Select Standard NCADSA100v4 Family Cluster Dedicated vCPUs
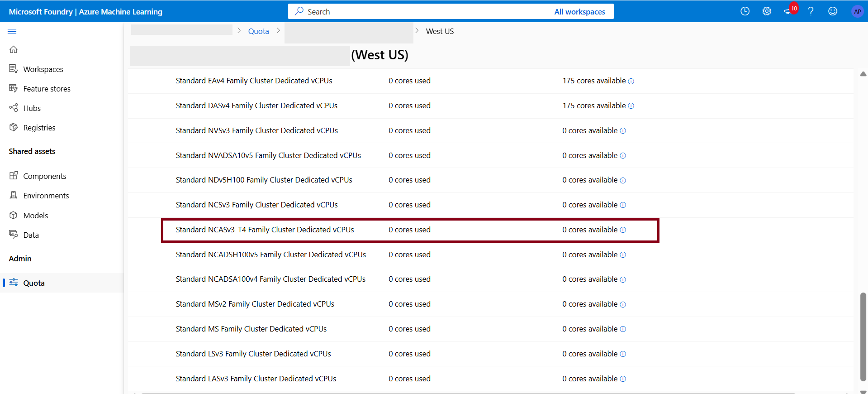868x394 pixels. click(x=270, y=279)
